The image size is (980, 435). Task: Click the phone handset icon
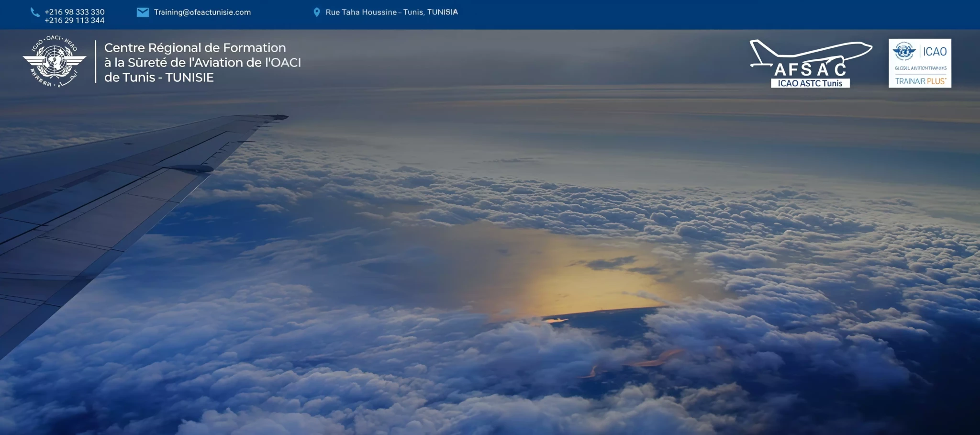(35, 12)
